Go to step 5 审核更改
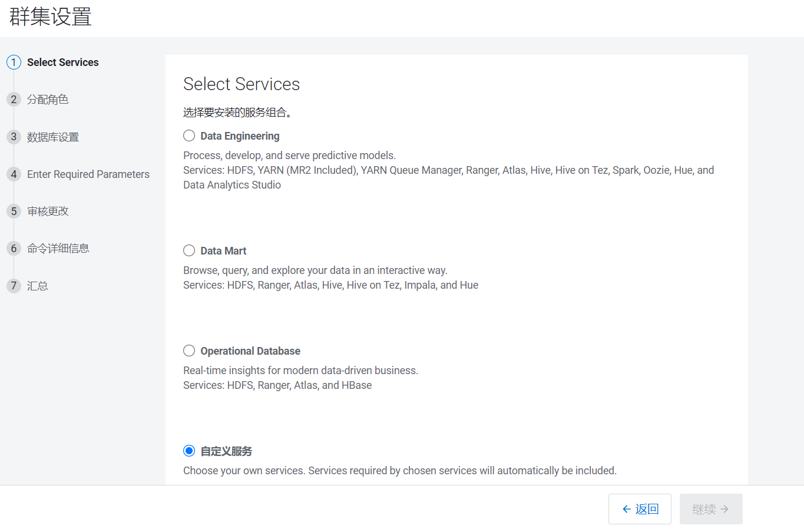 48,212
